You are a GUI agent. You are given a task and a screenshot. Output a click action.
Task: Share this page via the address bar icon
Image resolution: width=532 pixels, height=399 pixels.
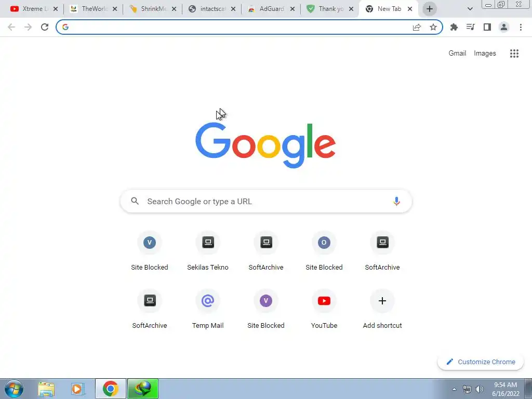pyautogui.click(x=417, y=27)
